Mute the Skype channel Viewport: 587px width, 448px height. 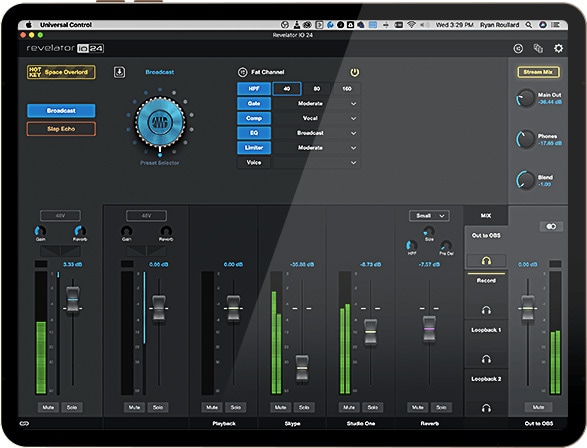click(280, 407)
